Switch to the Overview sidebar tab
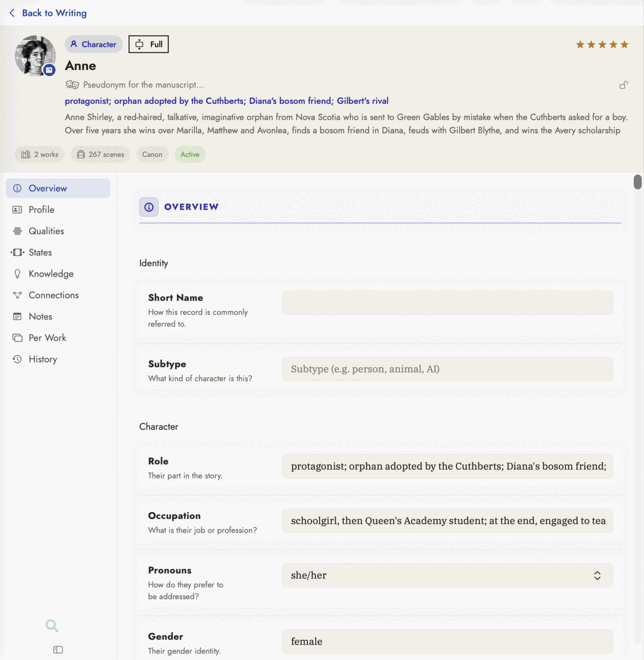Image resolution: width=644 pixels, height=660 pixels. point(58,189)
